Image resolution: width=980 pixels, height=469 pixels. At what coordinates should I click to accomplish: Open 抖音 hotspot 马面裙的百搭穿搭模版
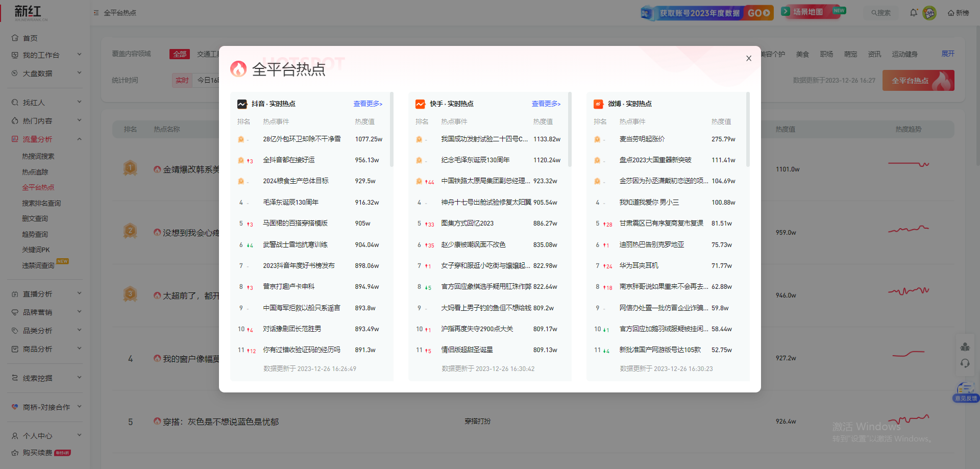coord(295,223)
